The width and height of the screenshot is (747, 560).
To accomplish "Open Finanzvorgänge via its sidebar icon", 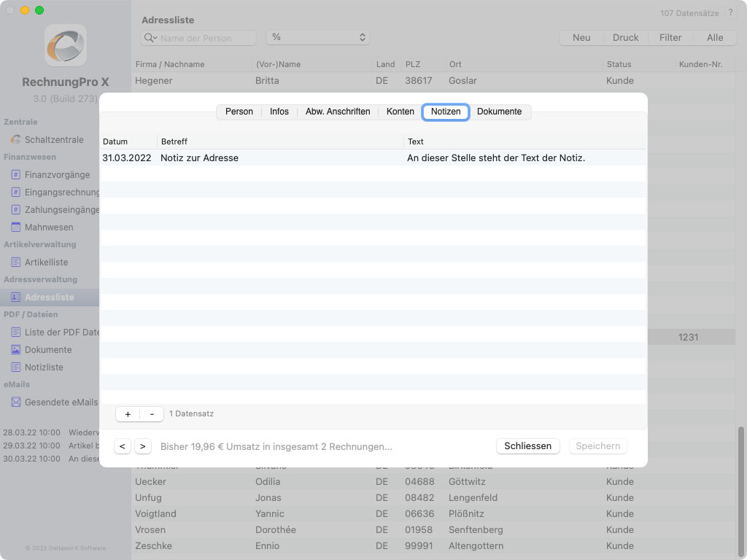I will 16,174.
